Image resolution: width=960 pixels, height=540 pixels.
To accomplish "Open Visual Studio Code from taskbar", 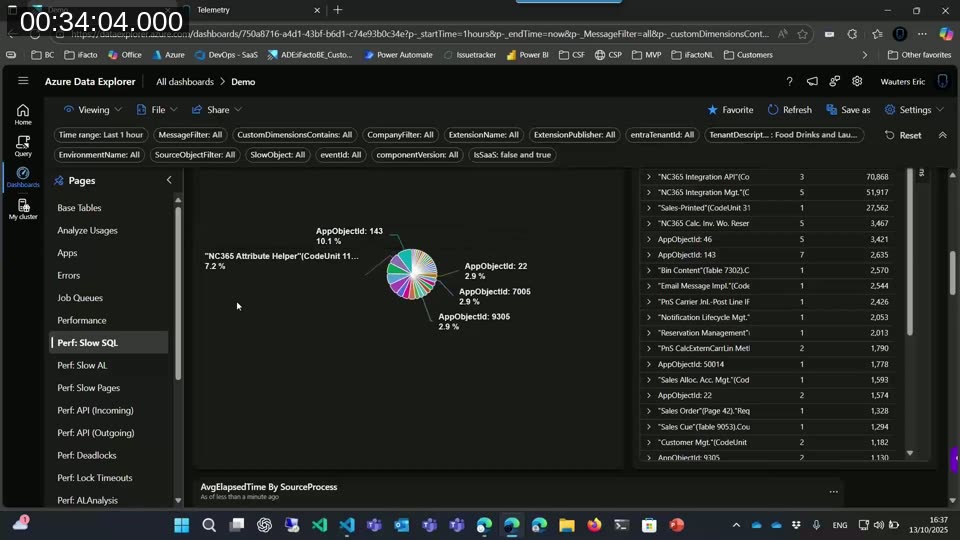I will tap(347, 525).
